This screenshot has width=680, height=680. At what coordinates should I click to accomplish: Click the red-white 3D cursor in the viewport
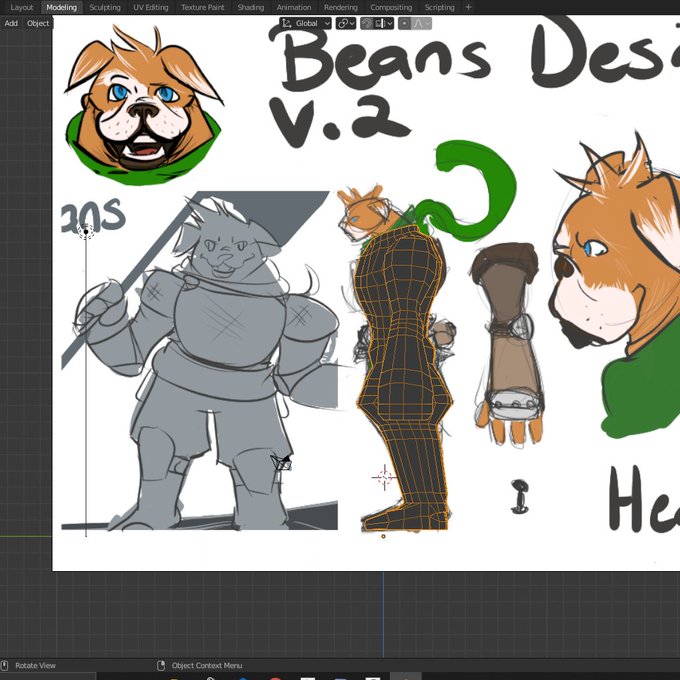coord(384,477)
